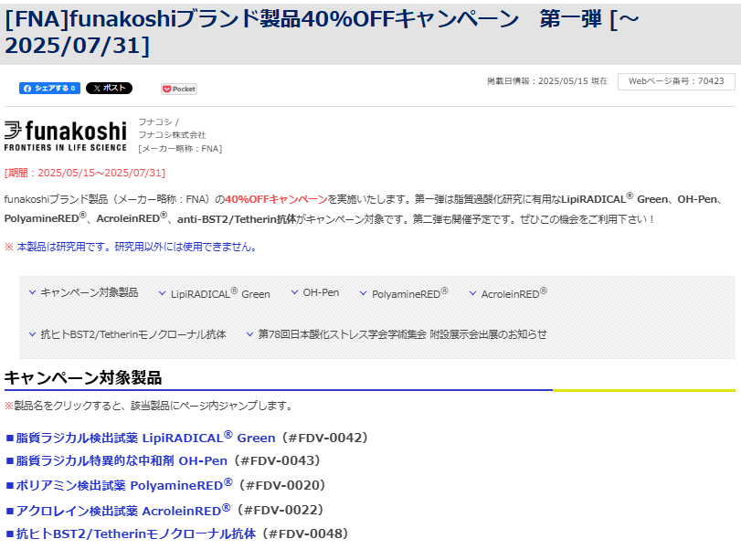
Task: Open アクロレイン検出試薬 AcroleinRED product link
Action: (x=122, y=511)
